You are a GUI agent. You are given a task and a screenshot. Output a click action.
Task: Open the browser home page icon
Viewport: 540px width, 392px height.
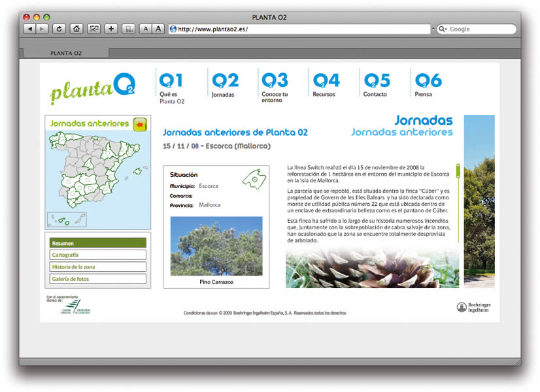point(76,29)
